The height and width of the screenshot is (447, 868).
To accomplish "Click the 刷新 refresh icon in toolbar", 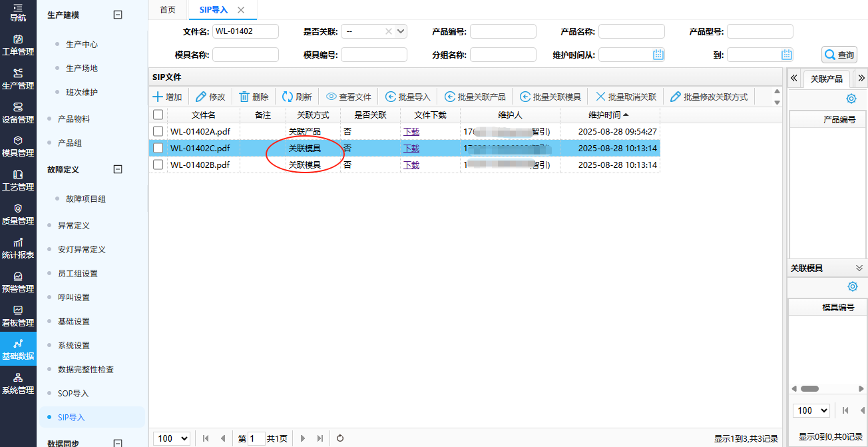I will pos(288,97).
